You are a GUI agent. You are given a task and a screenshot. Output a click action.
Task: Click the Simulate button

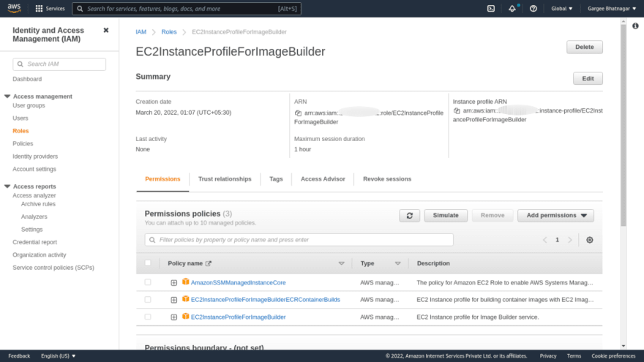[x=446, y=216]
